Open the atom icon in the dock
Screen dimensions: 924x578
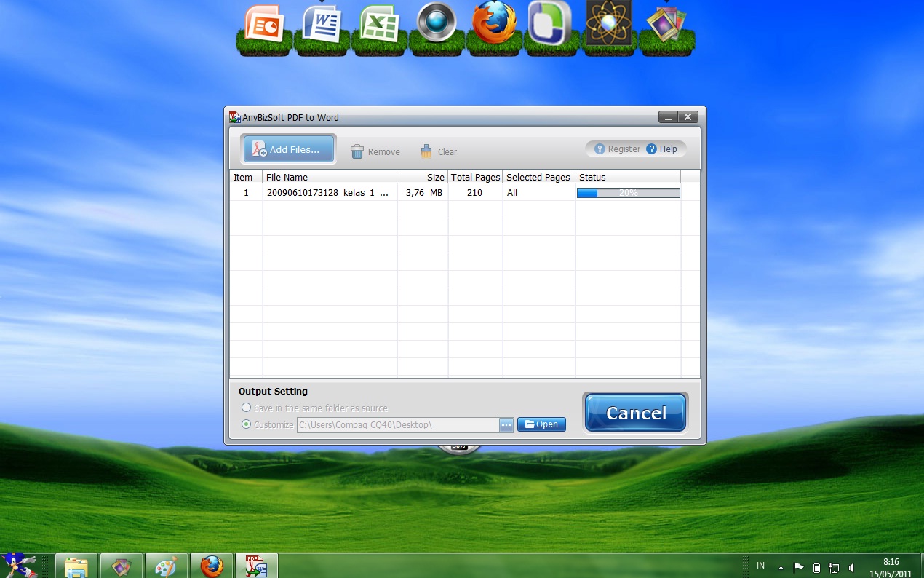pos(609,23)
